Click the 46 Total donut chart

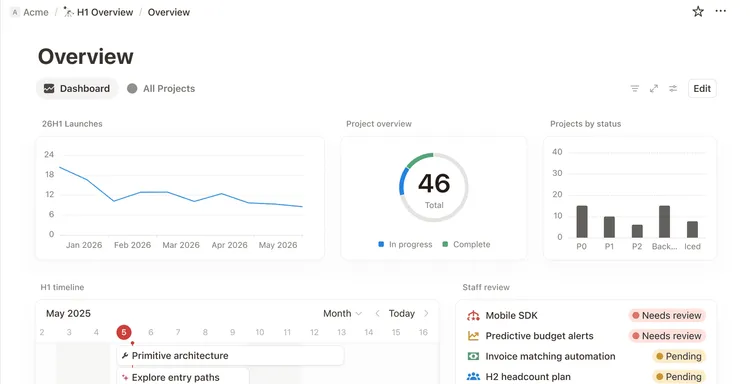[x=433, y=187]
